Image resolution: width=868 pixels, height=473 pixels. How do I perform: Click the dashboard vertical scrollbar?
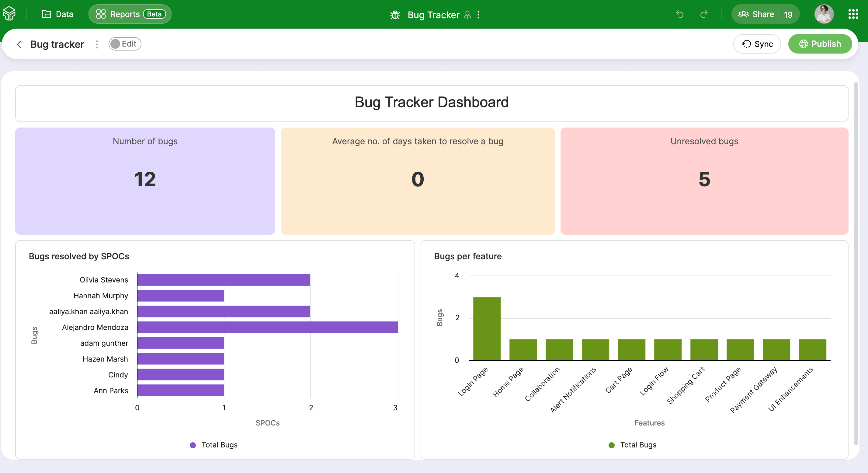click(856, 263)
